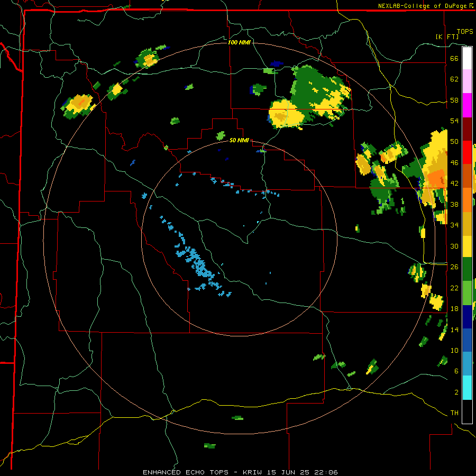Image resolution: width=476 pixels, height=476 pixels.
Task: Click the bright red legend swatch near 50
Action: [x=467, y=152]
